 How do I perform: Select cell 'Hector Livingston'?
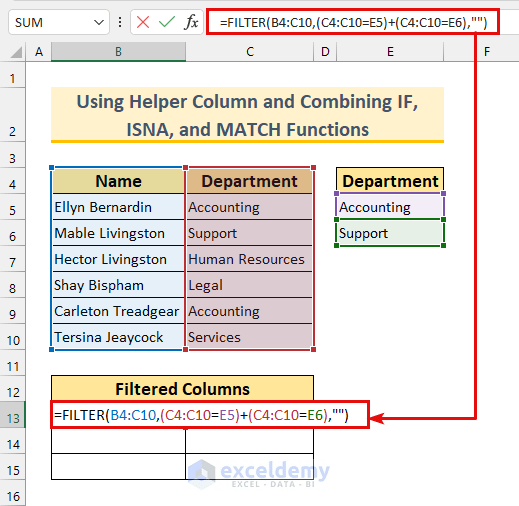point(118,259)
